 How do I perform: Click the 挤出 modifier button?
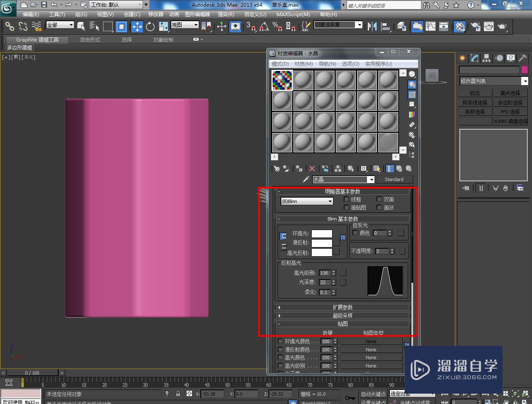coord(475,93)
